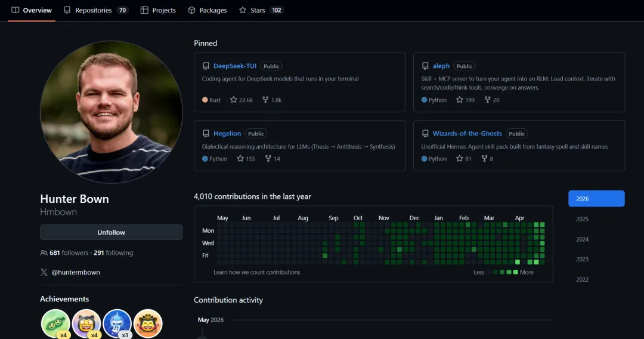The height and width of the screenshot is (339, 644).
Task: Switch to the Repositories tab
Action: click(x=95, y=10)
